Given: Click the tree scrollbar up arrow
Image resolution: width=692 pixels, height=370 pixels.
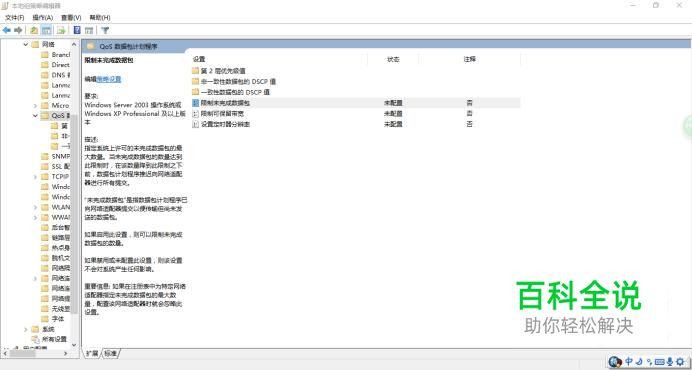Looking at the screenshot, I should tap(74, 44).
